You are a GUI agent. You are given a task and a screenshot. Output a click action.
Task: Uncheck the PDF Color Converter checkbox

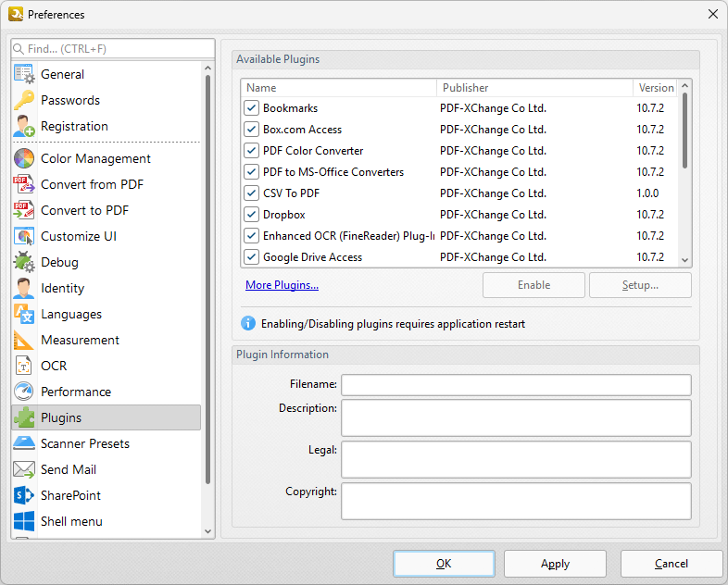pyautogui.click(x=251, y=151)
